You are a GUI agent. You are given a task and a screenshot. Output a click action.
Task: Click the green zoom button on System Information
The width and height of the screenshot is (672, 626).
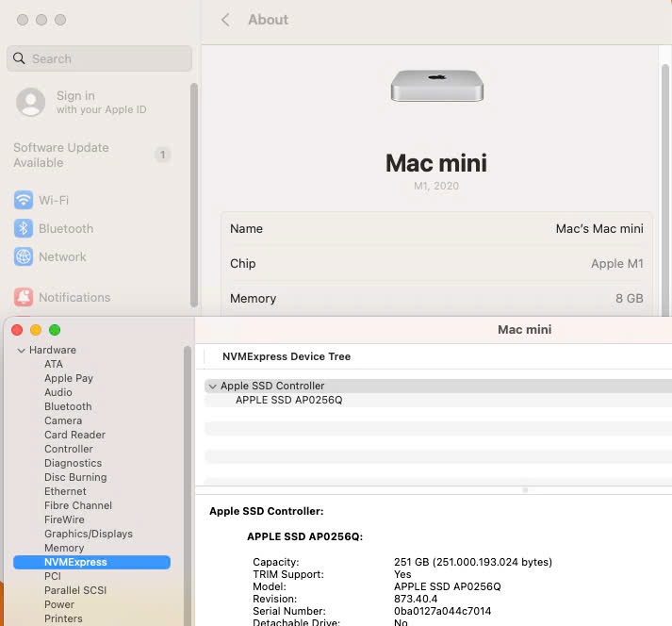click(x=55, y=330)
